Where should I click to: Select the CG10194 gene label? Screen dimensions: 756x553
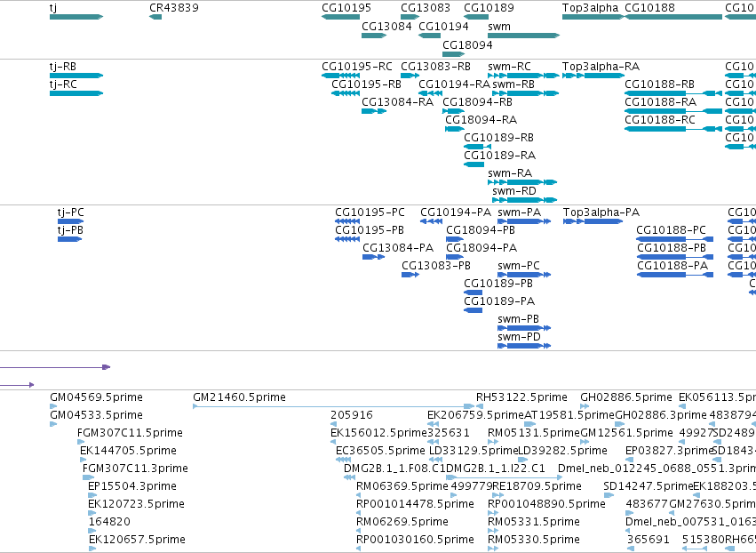click(x=443, y=27)
